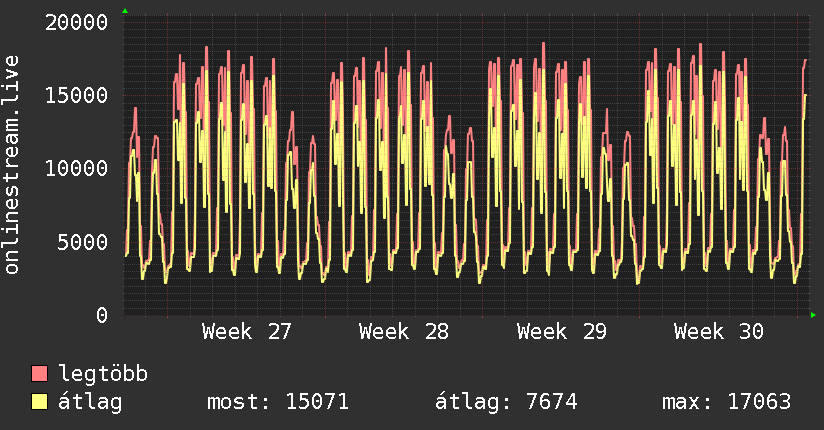This screenshot has height=430, width=824.
Task: Click the 0 y-axis tick label
Action: [102, 315]
